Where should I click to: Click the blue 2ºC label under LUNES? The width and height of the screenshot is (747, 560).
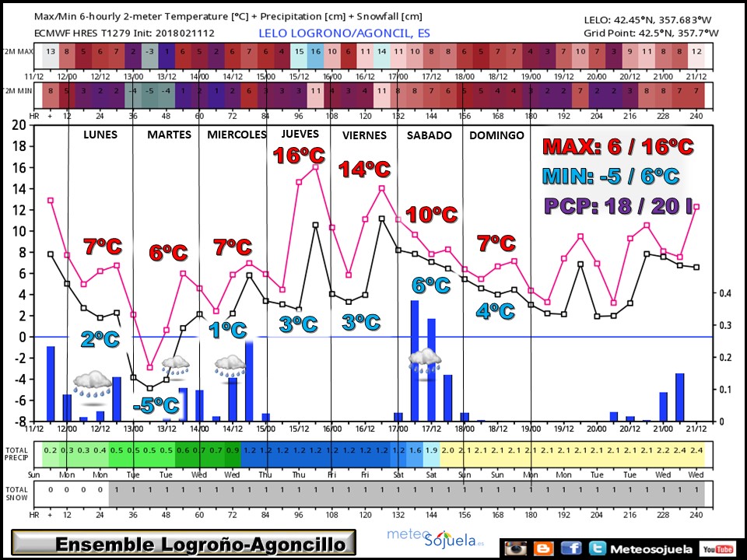pyautogui.click(x=100, y=339)
